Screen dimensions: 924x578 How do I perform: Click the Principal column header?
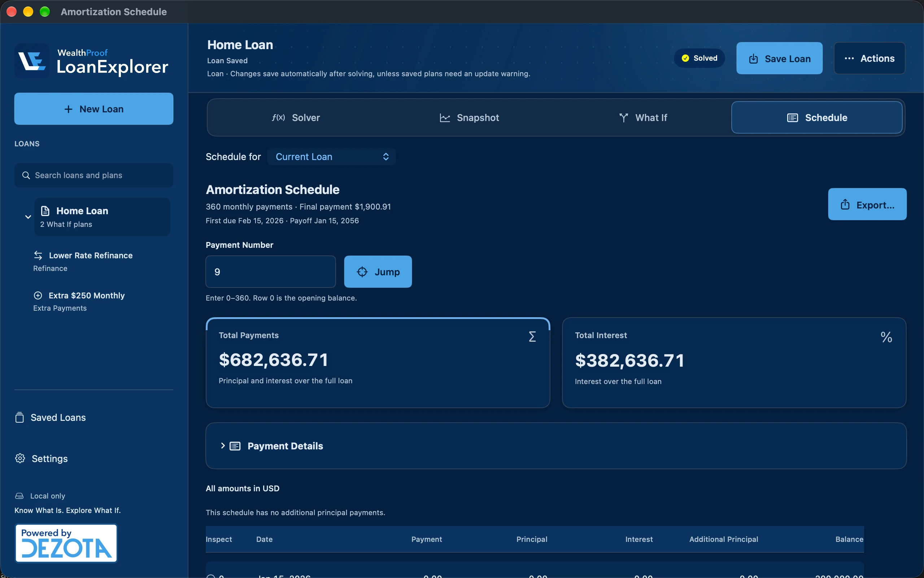click(532, 539)
